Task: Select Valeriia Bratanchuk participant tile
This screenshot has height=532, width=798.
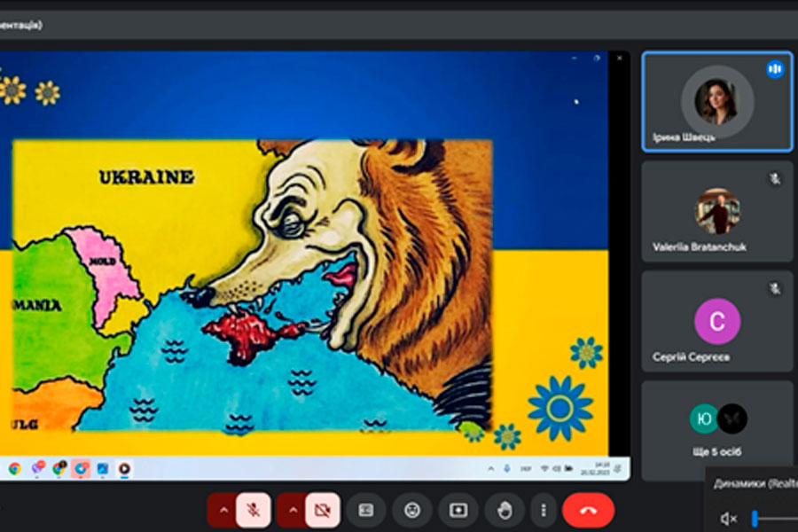Action: click(717, 211)
